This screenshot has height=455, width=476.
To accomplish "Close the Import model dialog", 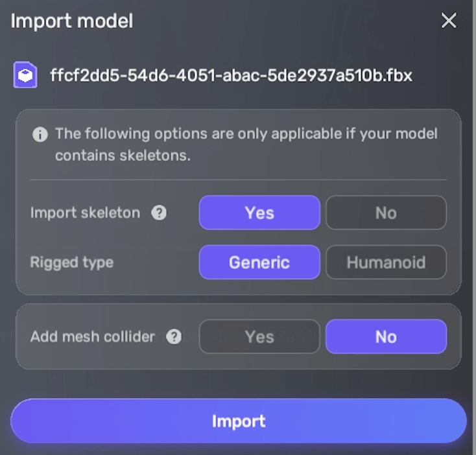I will coord(449,21).
